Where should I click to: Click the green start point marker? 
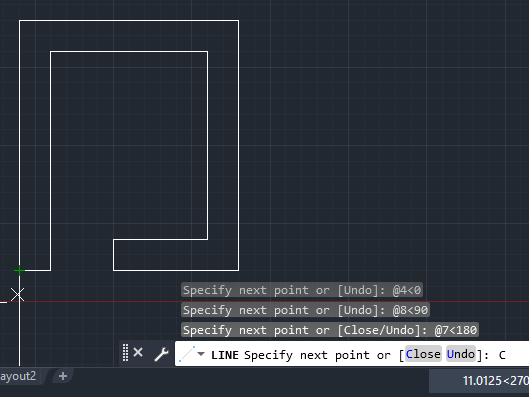(20, 271)
